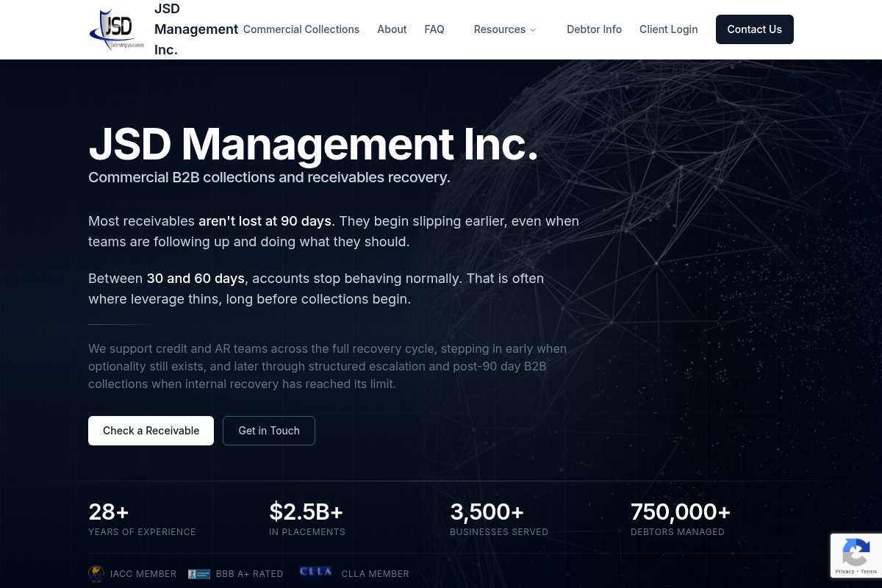Open the reCAPTCHA Privacy link

[x=845, y=571]
